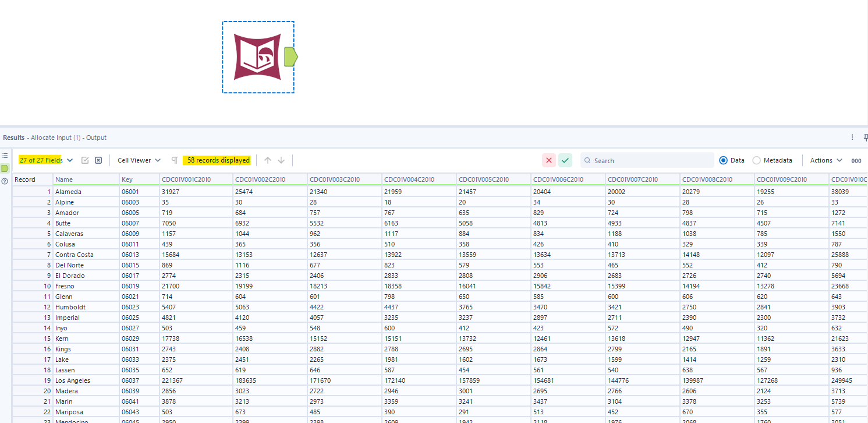Toggle the 000 number formatting icon
This screenshot has width=868, height=423.
[x=856, y=161]
